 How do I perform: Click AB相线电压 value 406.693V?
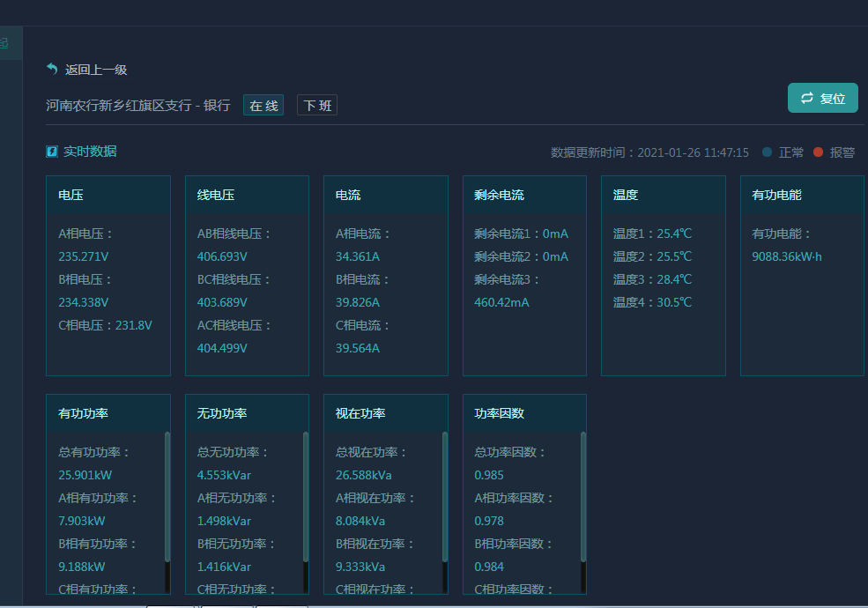222,256
